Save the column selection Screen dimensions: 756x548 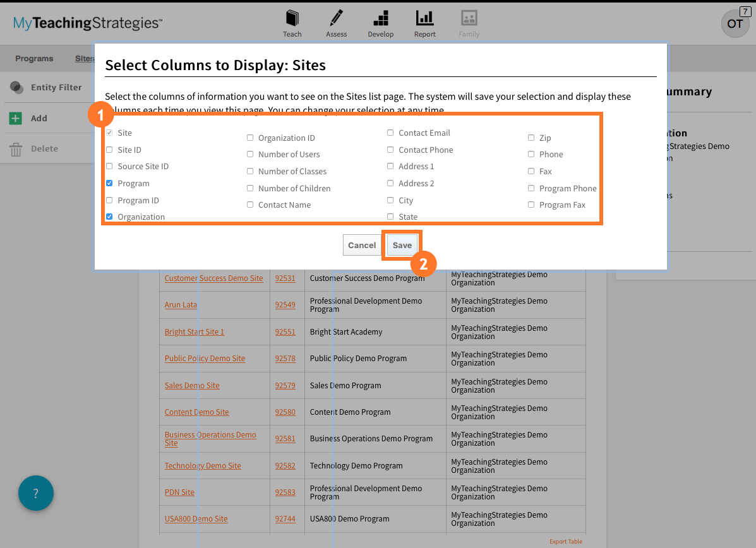(402, 245)
